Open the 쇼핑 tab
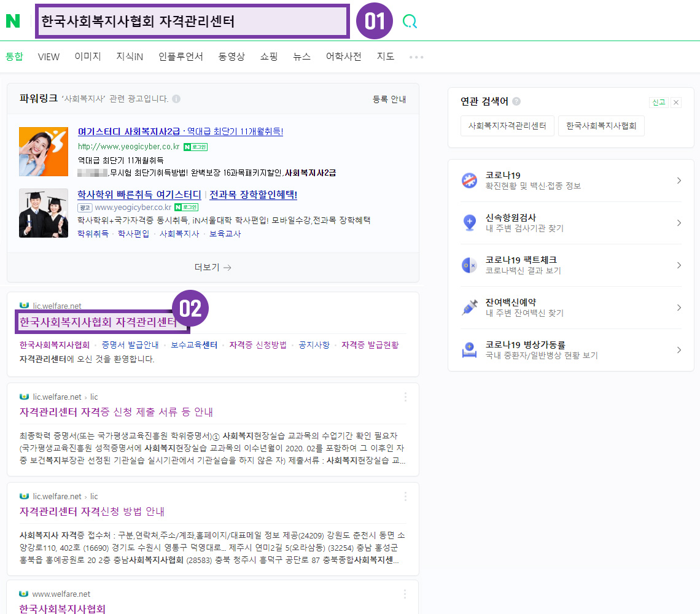700x614 pixels. 269,56
